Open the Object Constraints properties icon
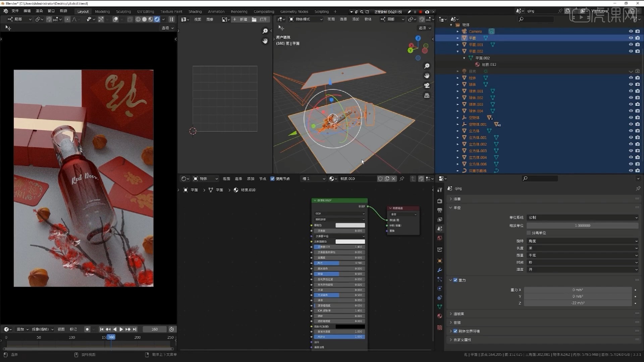The image size is (644, 362). click(440, 298)
